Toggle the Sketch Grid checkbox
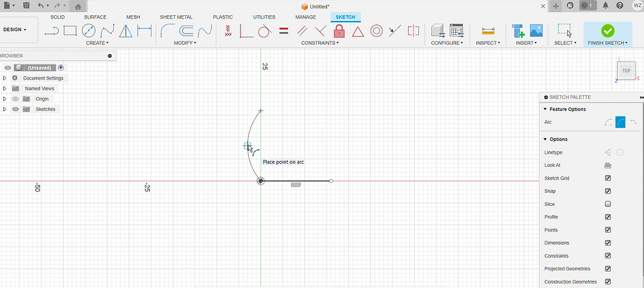This screenshot has height=288, width=644. coord(608,178)
